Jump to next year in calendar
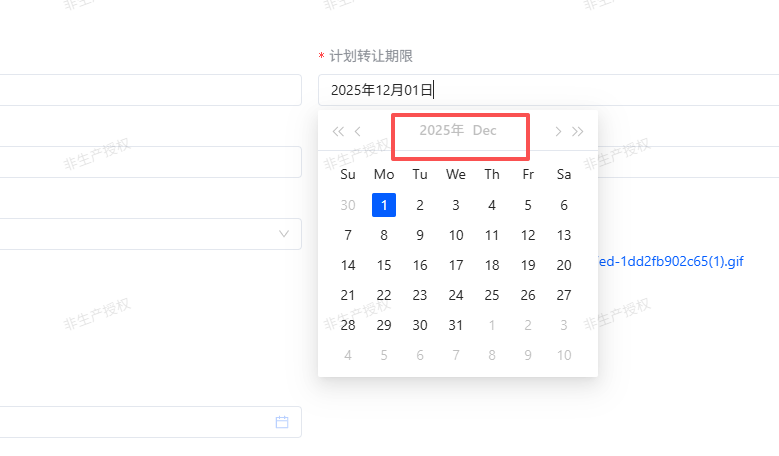 click(x=578, y=131)
